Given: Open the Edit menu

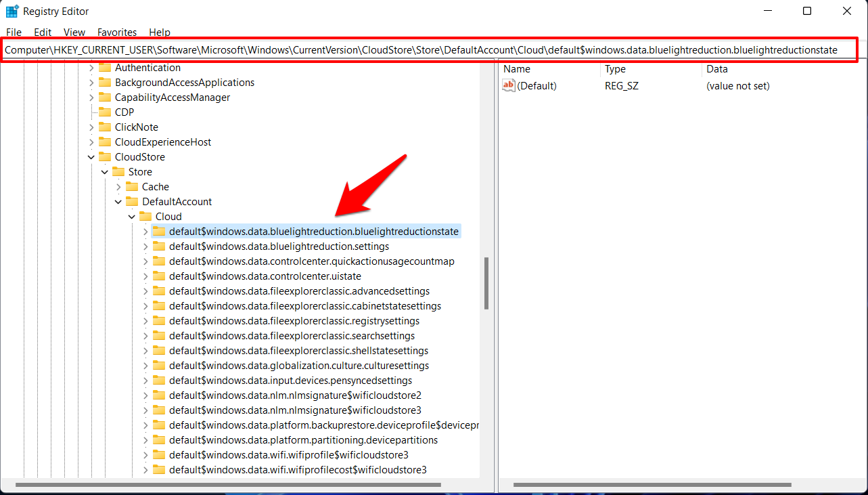Looking at the screenshot, I should pyautogui.click(x=42, y=32).
